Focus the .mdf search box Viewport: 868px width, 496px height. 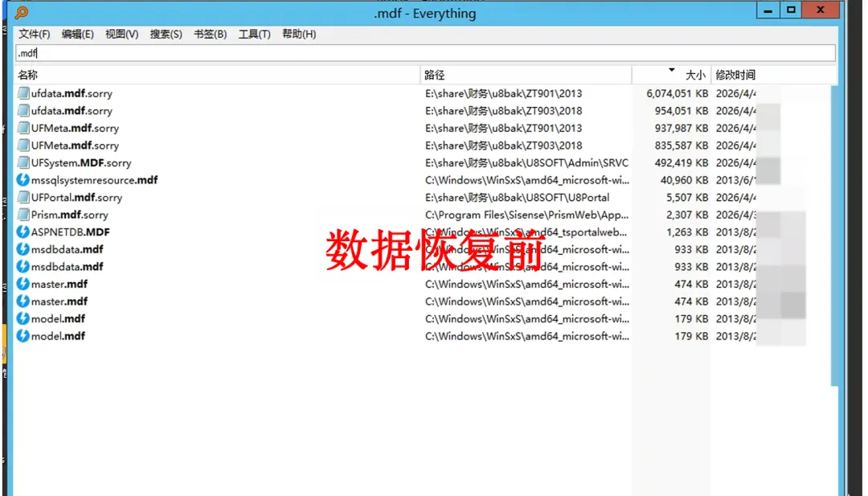(425, 53)
